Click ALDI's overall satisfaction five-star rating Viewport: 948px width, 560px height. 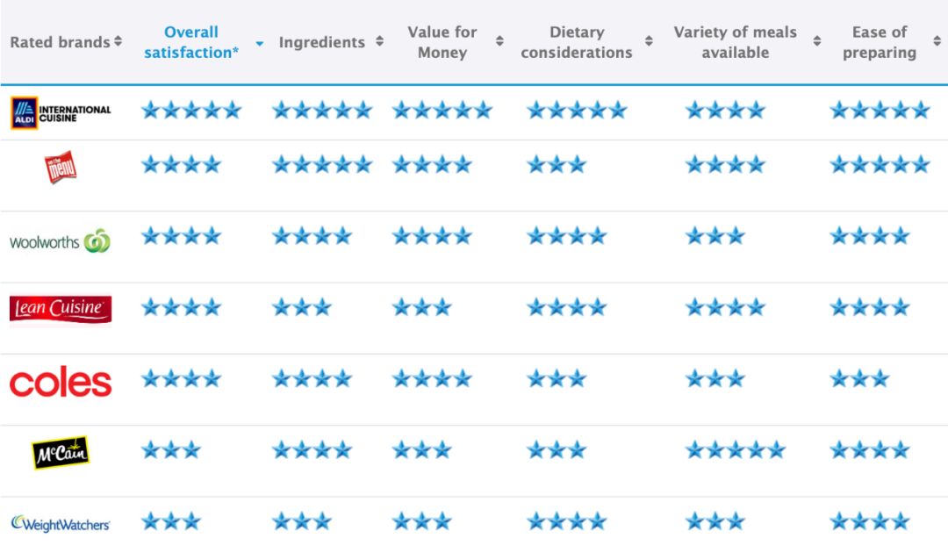191,110
